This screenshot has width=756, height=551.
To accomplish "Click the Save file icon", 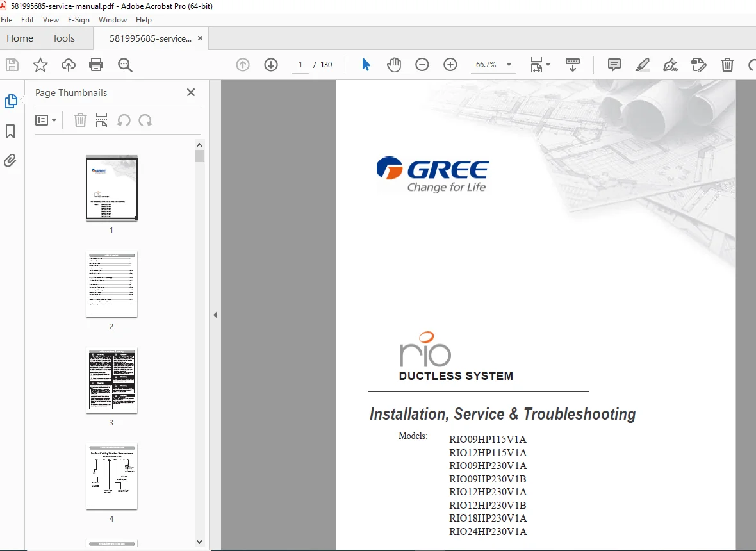I will tap(12, 65).
